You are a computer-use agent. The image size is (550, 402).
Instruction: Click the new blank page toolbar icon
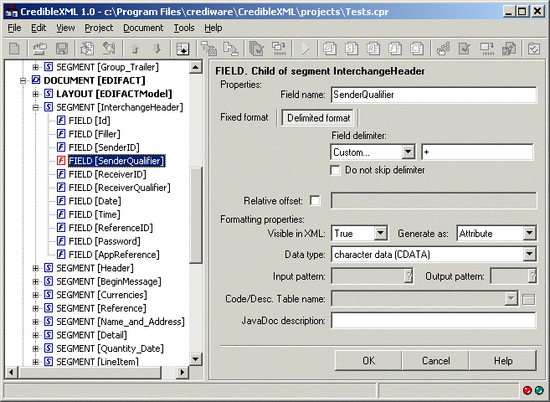(x=14, y=48)
